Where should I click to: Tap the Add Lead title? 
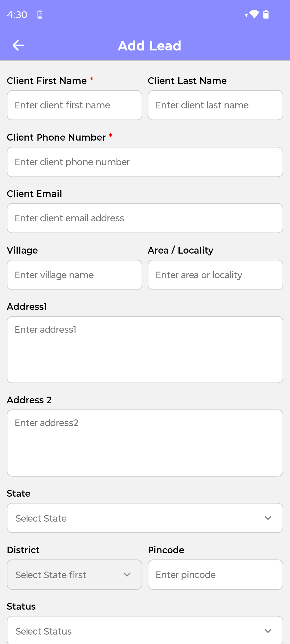tap(150, 46)
